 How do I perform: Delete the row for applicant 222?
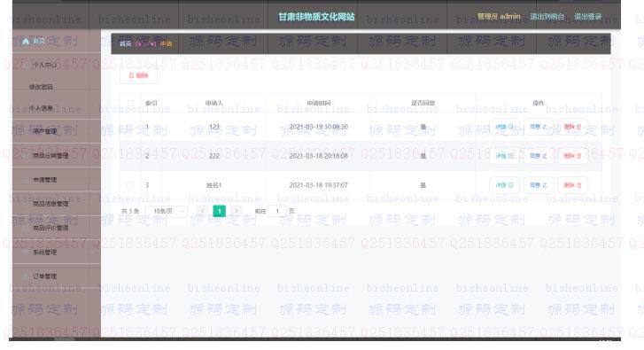pos(572,156)
